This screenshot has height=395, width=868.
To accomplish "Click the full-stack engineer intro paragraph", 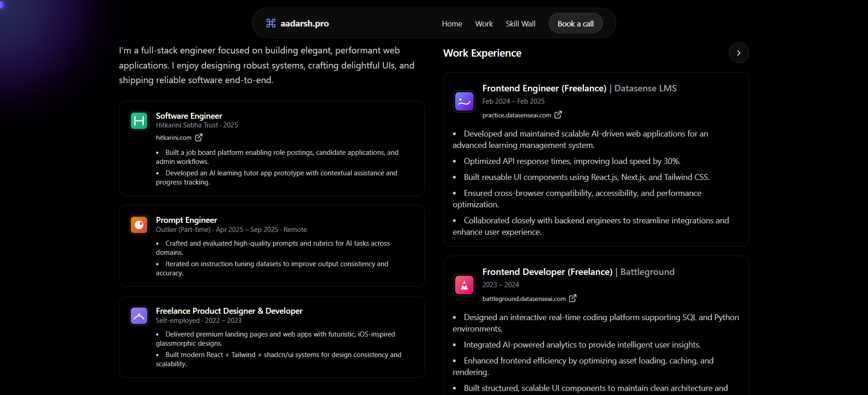I will click(x=267, y=65).
